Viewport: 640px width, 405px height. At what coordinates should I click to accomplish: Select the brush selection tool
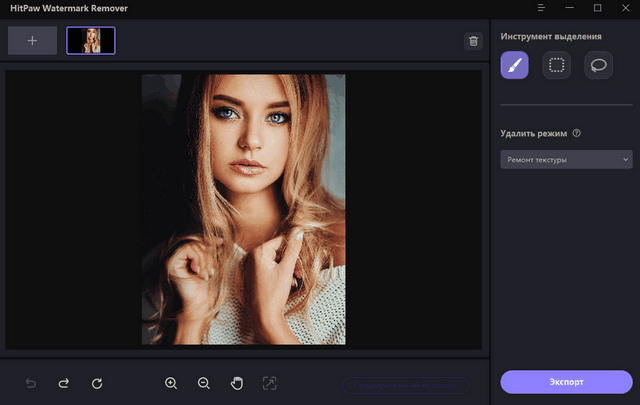515,66
